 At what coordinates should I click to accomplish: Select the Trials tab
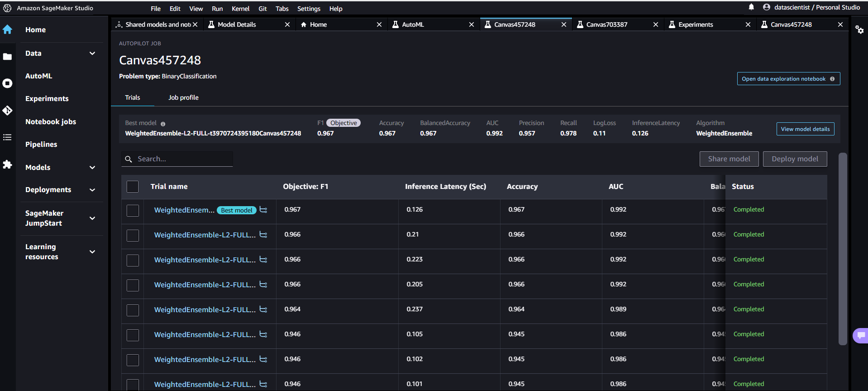[x=133, y=97]
